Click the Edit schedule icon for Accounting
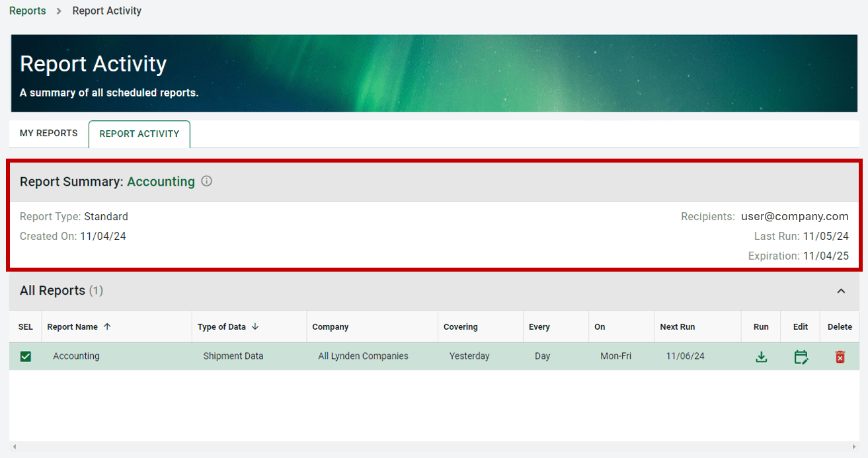868x458 pixels. (x=801, y=357)
